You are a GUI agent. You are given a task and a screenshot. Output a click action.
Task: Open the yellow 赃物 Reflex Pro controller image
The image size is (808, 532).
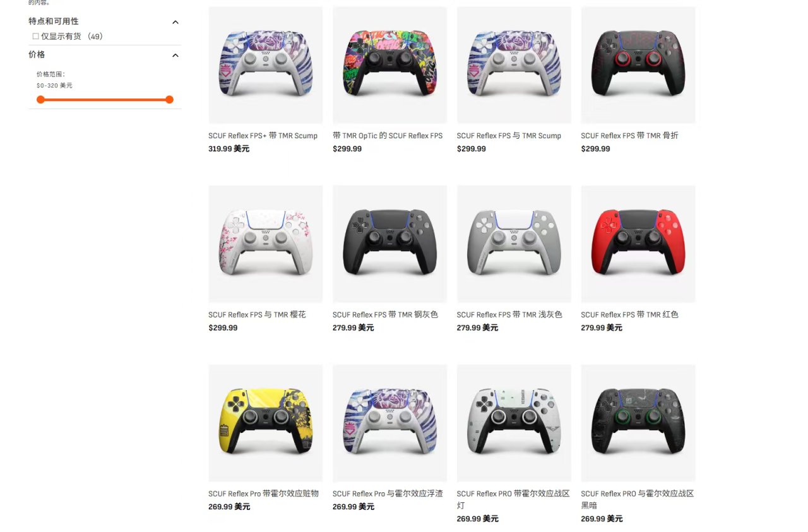(265, 423)
